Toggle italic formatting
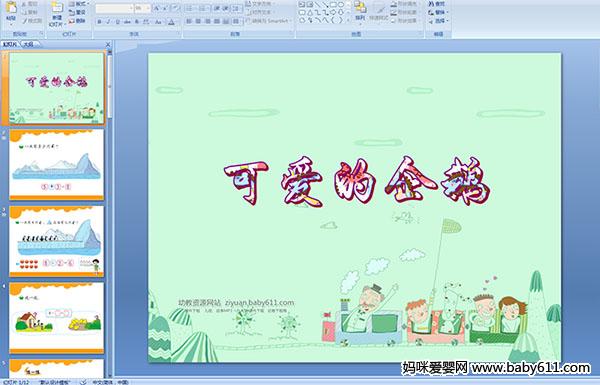Screen dimensions: 600x385 [x=109, y=22]
